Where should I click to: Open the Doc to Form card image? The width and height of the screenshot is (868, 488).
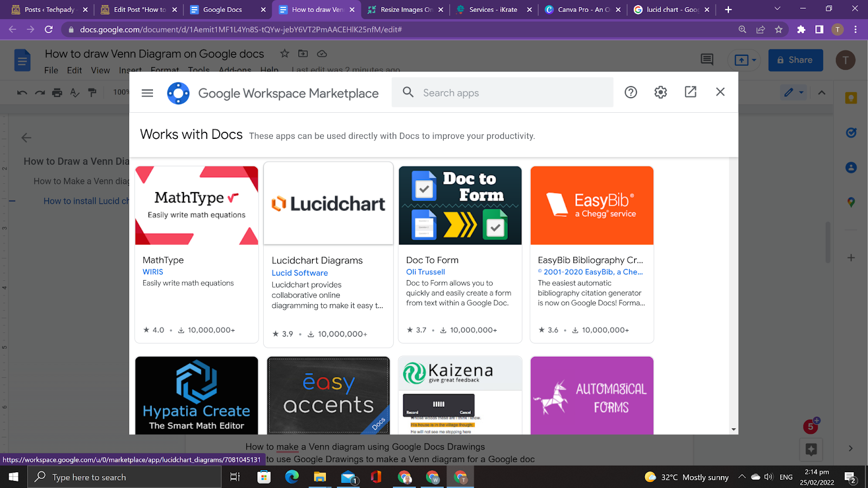pos(460,206)
